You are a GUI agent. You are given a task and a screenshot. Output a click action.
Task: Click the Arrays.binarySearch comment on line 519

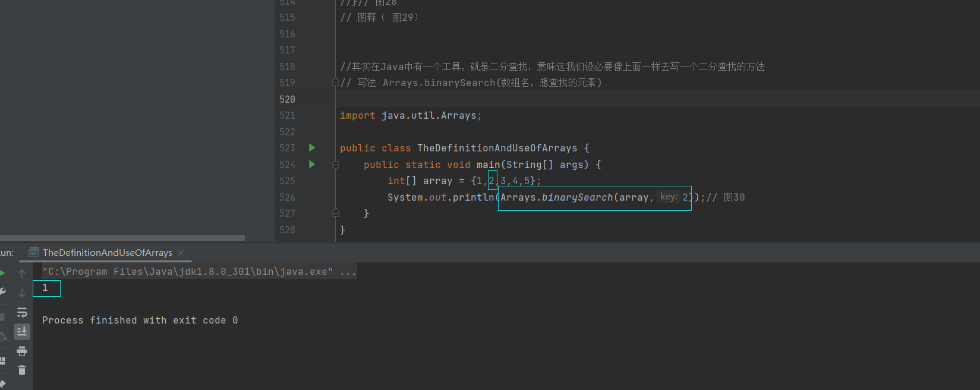(x=471, y=83)
